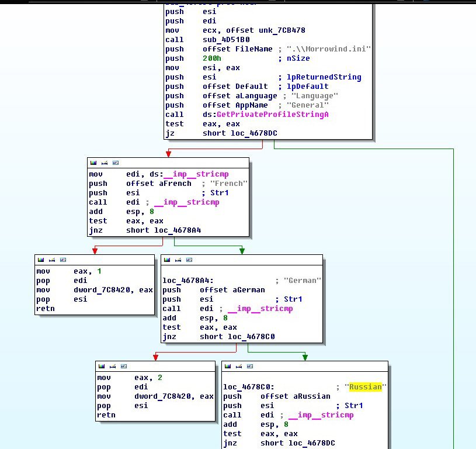The width and height of the screenshot is (476, 449).
Task: Set node color for the loc_4678A4 German node
Action: click(166, 260)
